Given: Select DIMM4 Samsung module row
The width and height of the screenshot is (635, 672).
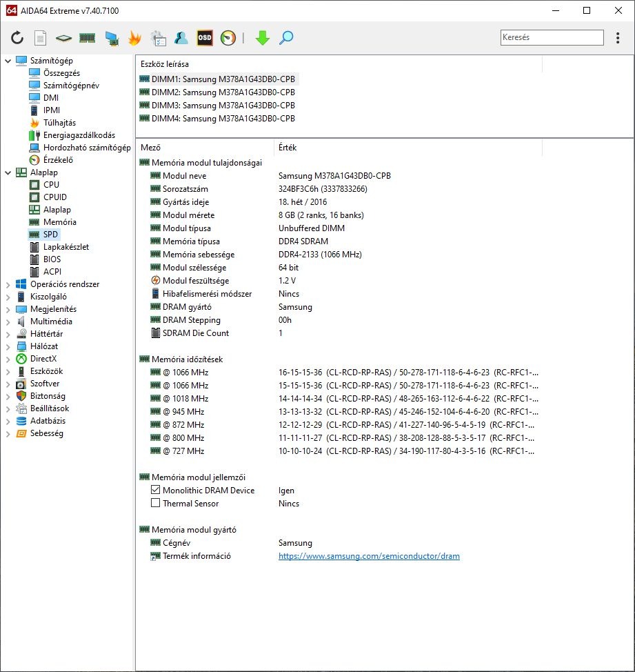Looking at the screenshot, I should point(223,118).
